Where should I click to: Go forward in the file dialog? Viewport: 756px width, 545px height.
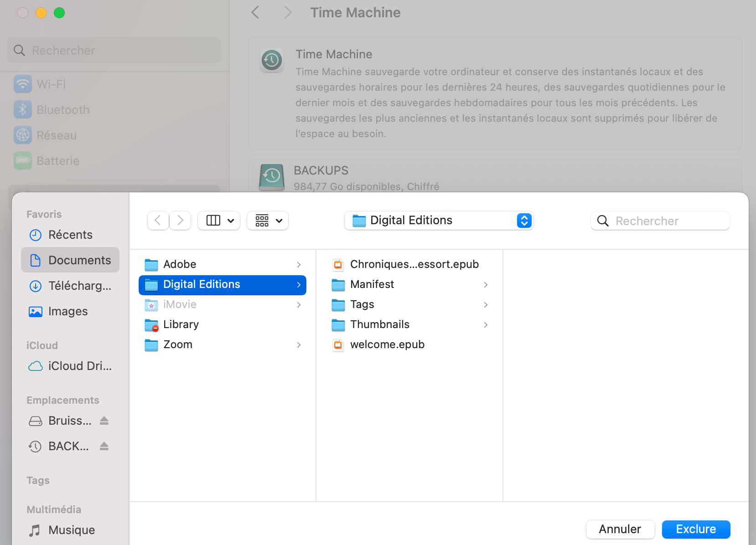click(180, 221)
